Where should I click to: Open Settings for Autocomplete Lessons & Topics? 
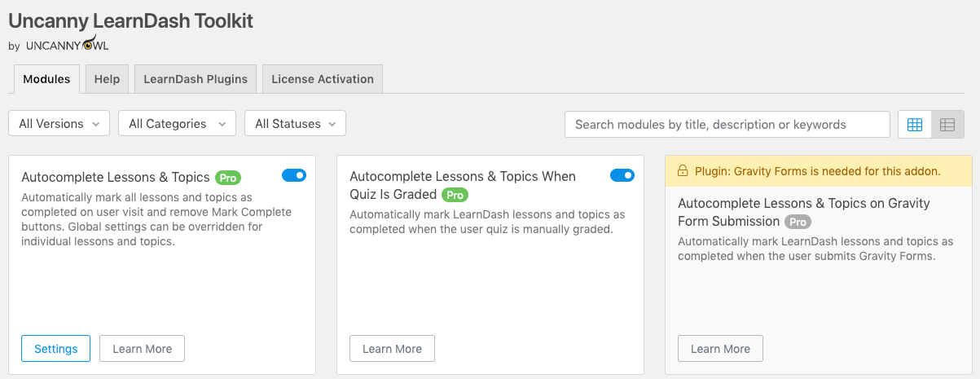click(56, 349)
